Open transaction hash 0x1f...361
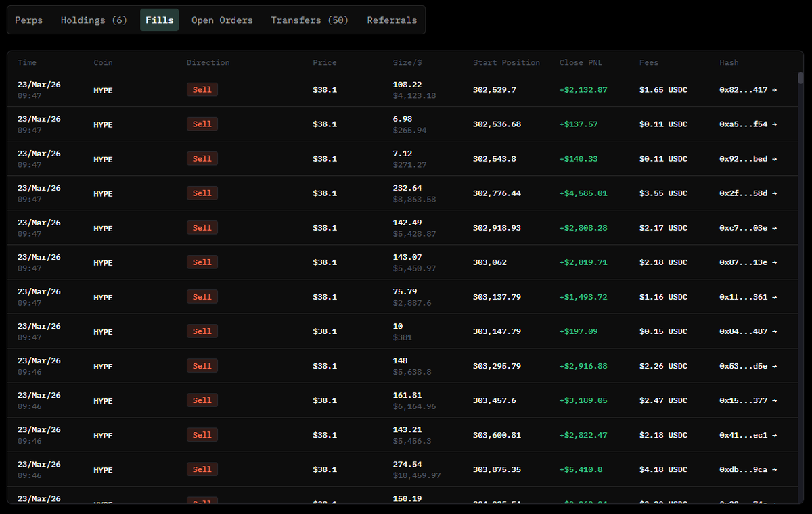 [748, 297]
